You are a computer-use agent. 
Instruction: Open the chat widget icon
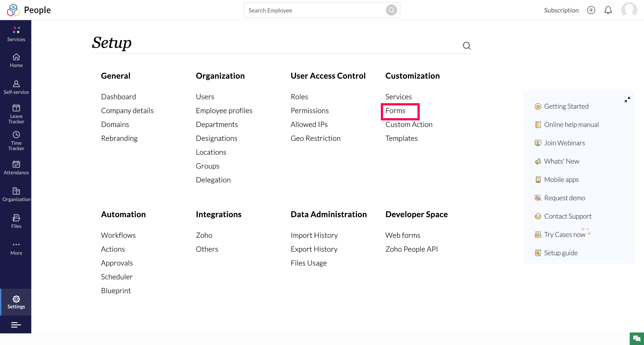(x=636, y=339)
